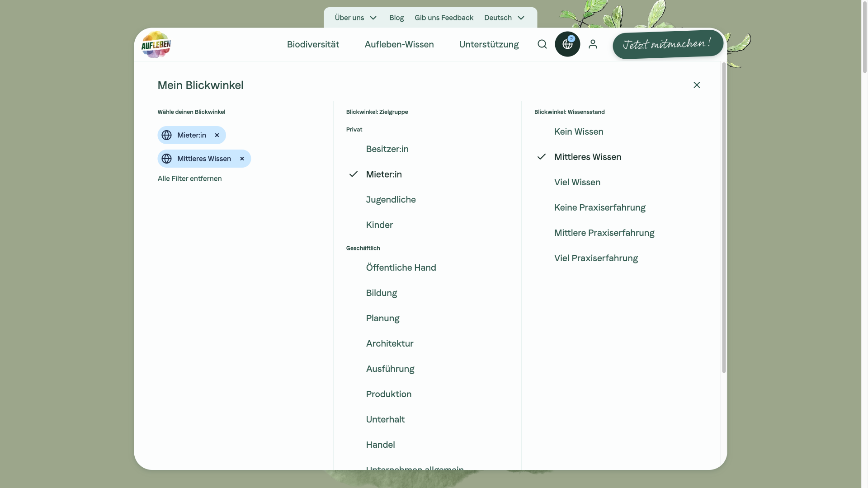Open the Aufleben-Wissen menu
This screenshot has height=488, width=868.
tap(399, 44)
